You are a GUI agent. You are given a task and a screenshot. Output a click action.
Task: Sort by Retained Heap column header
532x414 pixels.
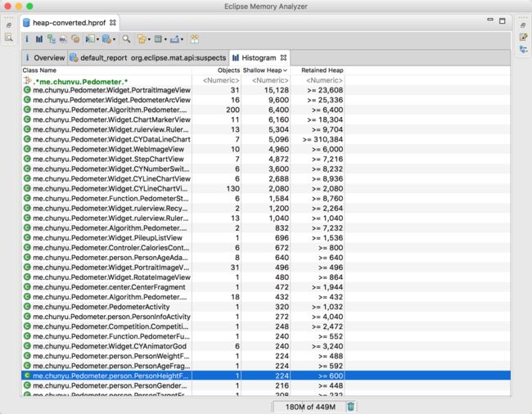click(x=318, y=70)
